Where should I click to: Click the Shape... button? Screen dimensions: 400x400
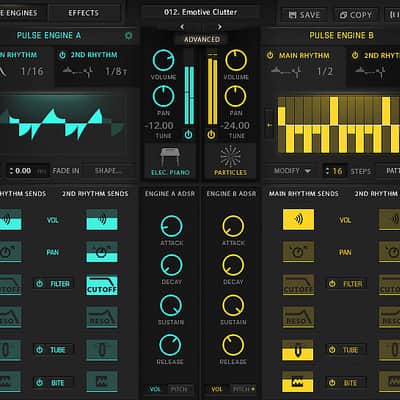(108, 171)
